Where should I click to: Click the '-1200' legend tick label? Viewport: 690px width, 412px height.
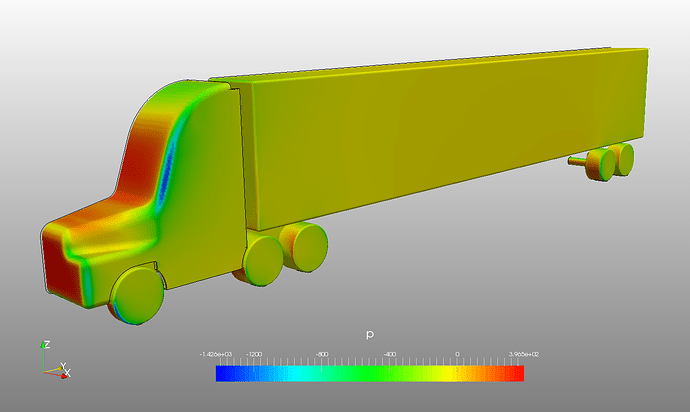[254, 354]
